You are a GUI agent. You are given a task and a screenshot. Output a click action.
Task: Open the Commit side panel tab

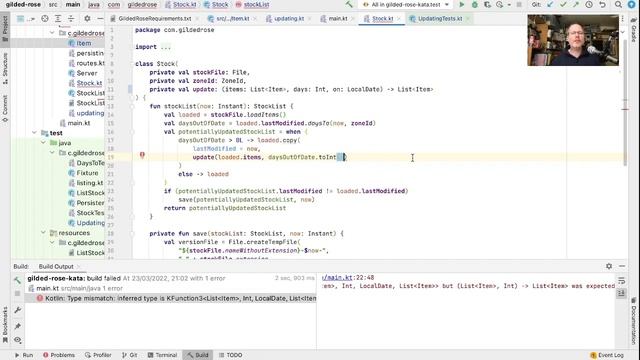5,108
